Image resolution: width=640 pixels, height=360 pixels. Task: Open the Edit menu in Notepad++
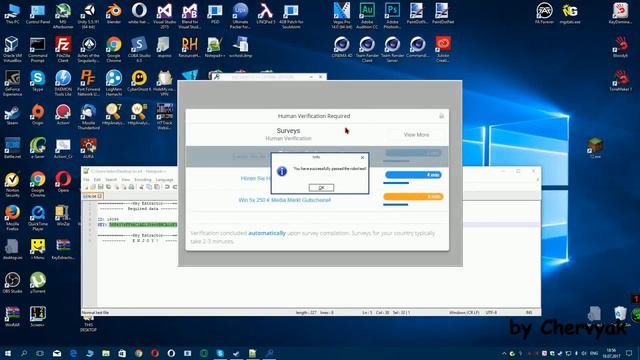[x=97, y=180]
